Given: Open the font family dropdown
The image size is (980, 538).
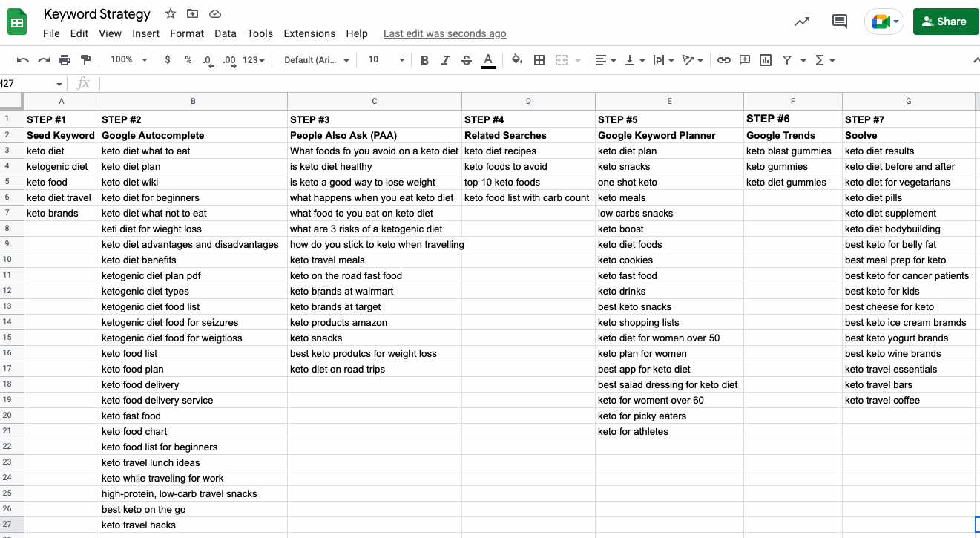Looking at the screenshot, I should [x=317, y=60].
